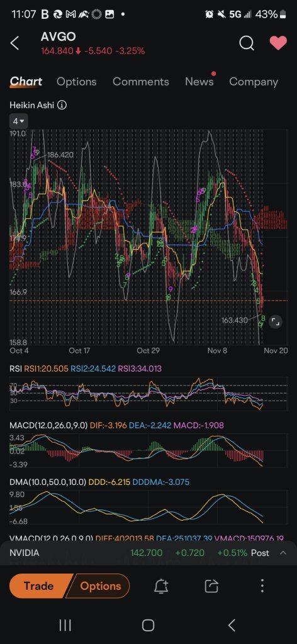Open price alert bell icon

tap(162, 586)
